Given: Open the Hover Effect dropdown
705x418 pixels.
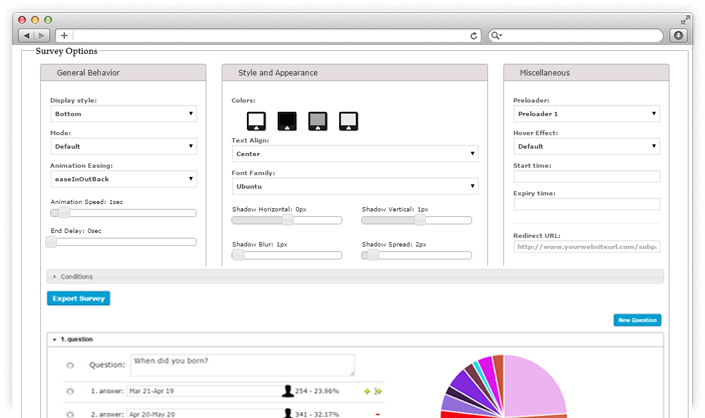Looking at the screenshot, I should coord(587,146).
